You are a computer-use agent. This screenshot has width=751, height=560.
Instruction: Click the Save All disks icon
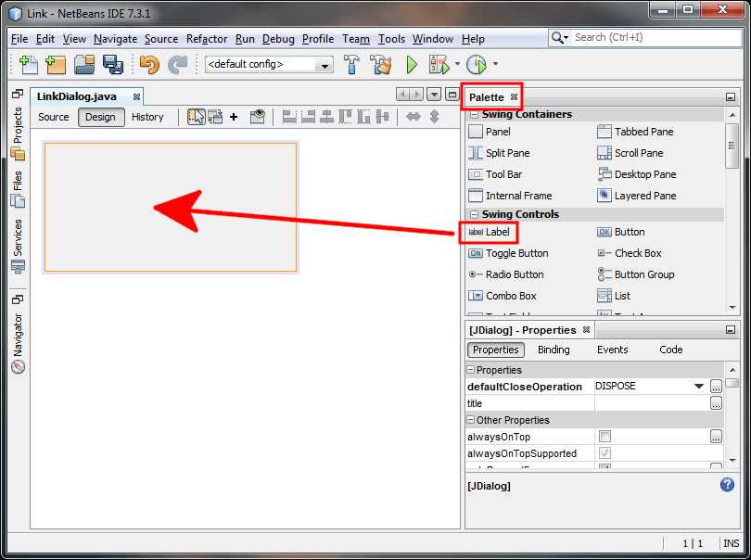[113, 64]
